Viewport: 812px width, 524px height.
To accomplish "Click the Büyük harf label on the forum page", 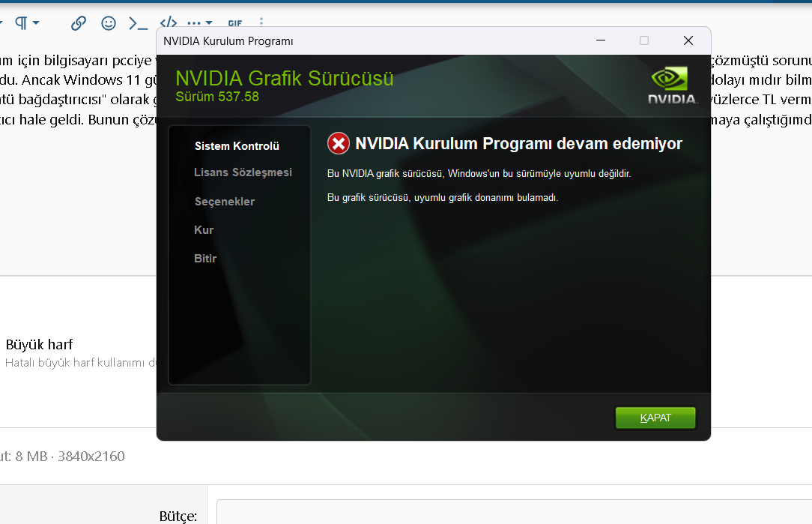I will click(x=40, y=345).
